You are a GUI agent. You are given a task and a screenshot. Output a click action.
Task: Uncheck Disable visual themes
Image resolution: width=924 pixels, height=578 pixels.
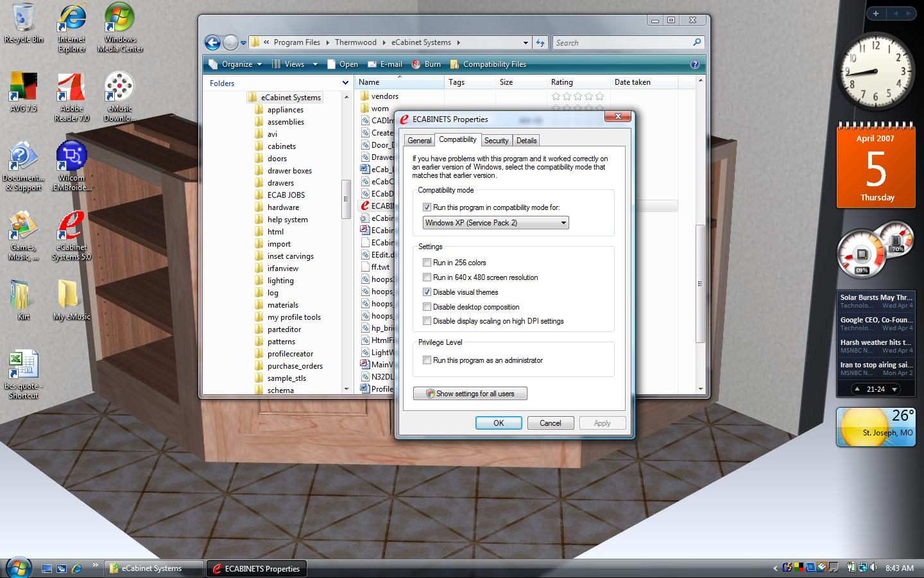pyautogui.click(x=427, y=292)
